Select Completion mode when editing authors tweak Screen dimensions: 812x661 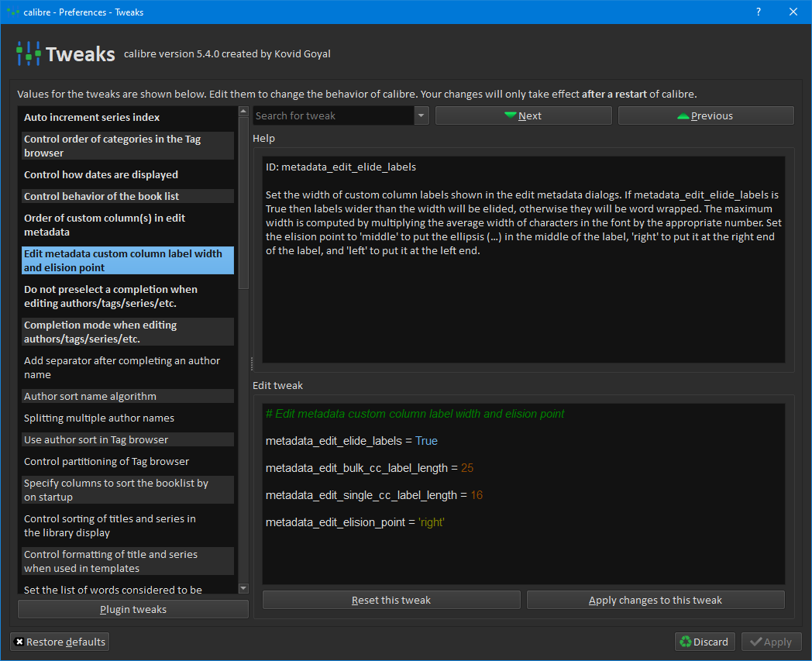(x=128, y=332)
